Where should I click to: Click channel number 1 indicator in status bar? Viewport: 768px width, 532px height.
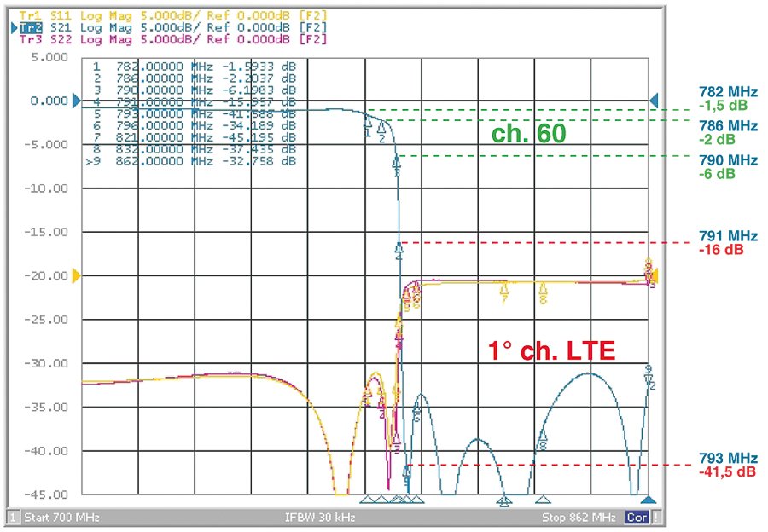point(14,518)
